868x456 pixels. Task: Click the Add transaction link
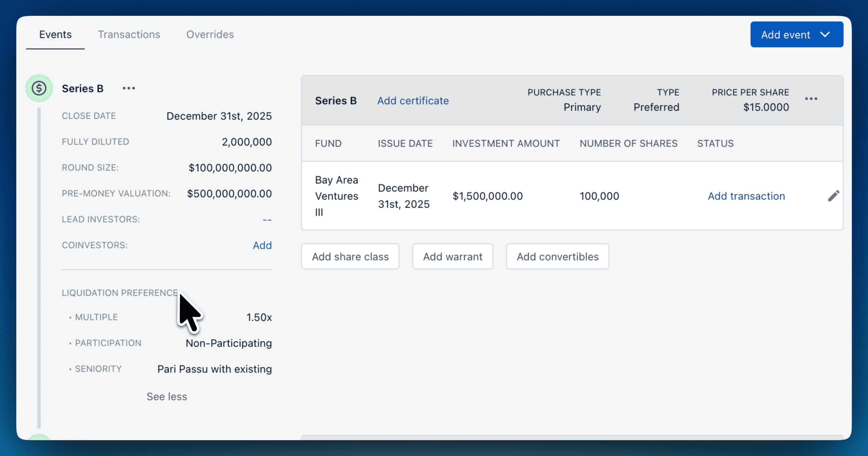(x=746, y=196)
